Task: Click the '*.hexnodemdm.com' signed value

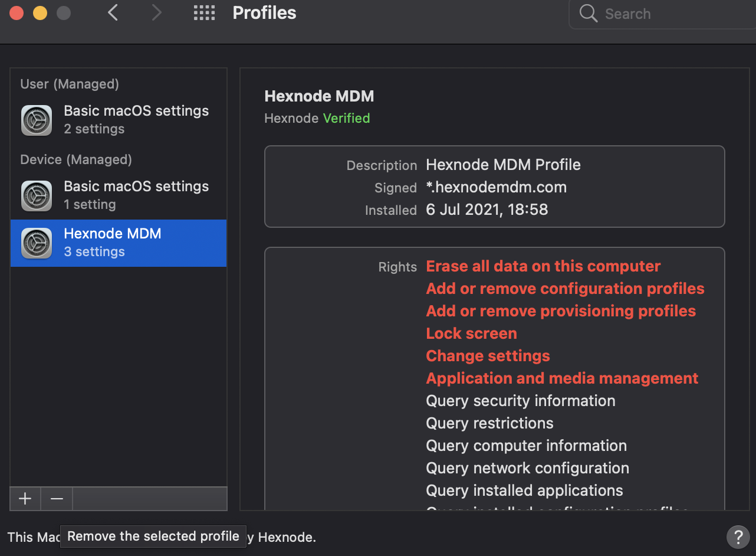Action: pos(496,188)
